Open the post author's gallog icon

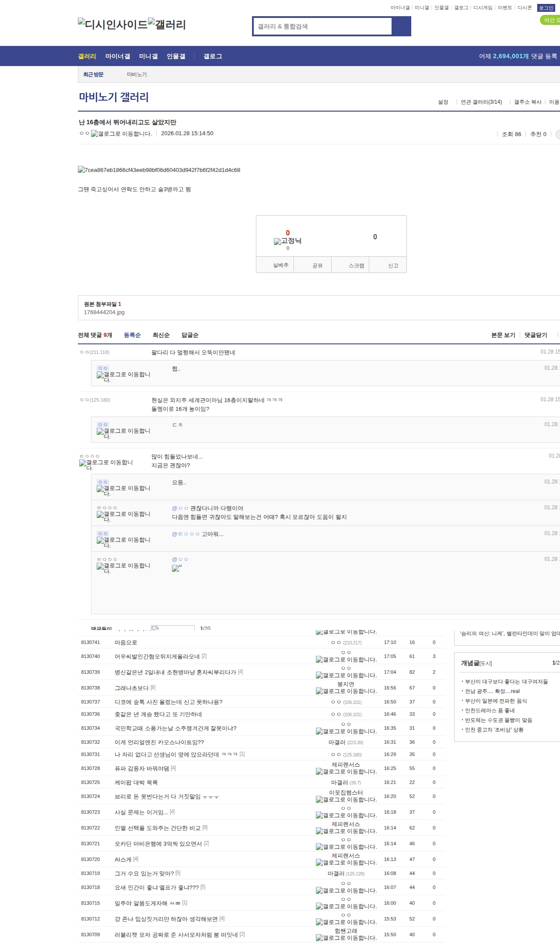point(121,134)
